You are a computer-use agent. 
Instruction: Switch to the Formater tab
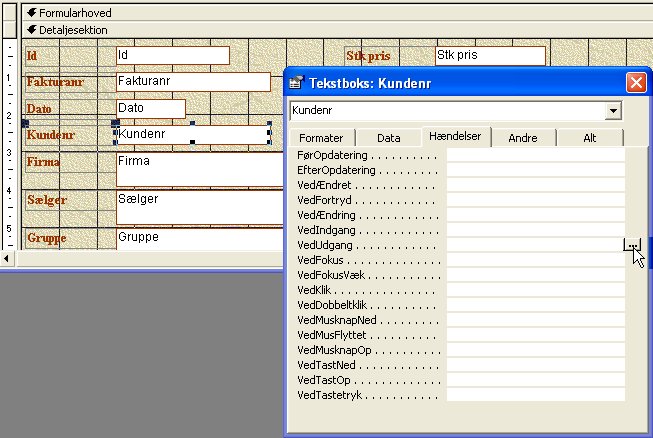pos(321,138)
